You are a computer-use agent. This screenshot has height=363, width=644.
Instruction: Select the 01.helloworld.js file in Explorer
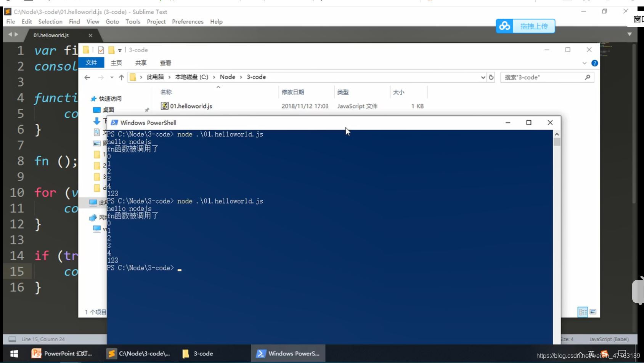coord(186,106)
